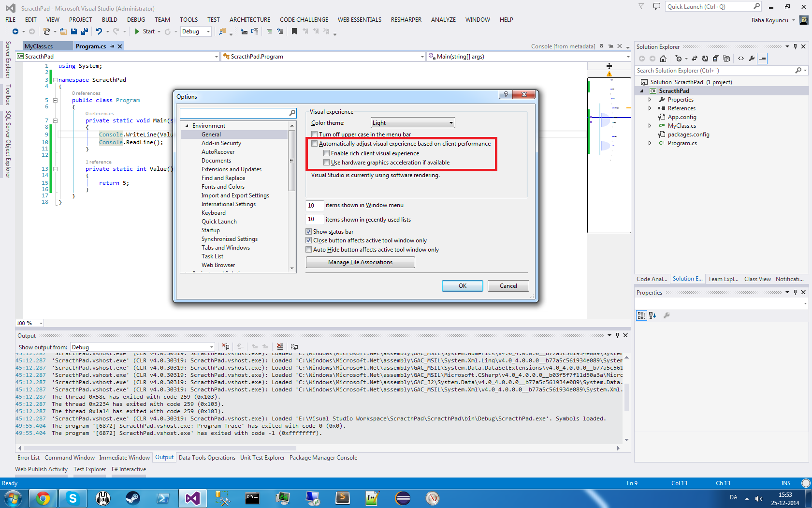This screenshot has width=812, height=508.
Task: Launch Google Chrome from the taskbar
Action: click(x=43, y=498)
